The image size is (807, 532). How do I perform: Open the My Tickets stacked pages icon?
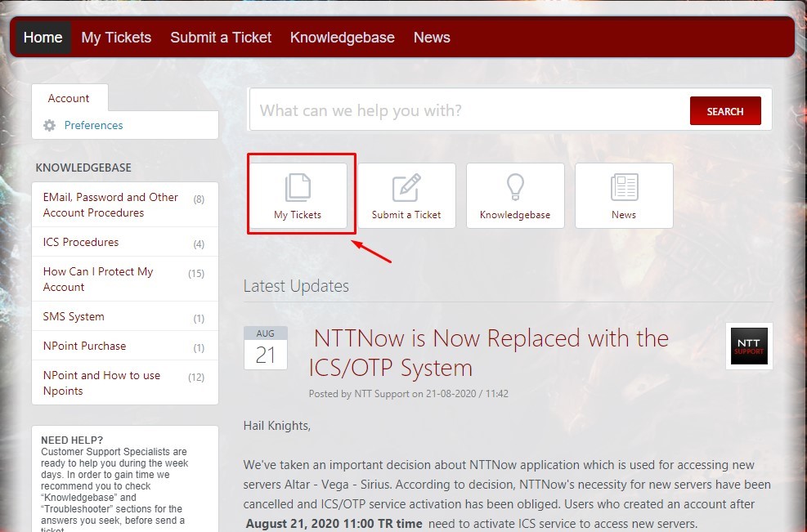(x=298, y=187)
